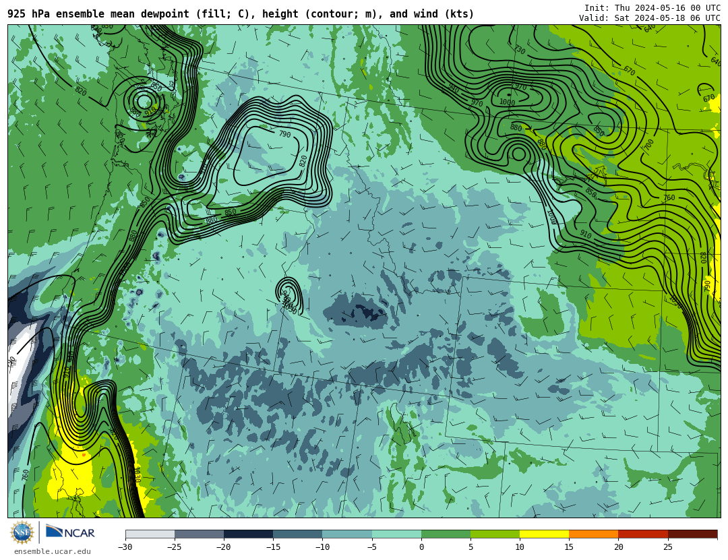Click the NSF logo

(23, 532)
